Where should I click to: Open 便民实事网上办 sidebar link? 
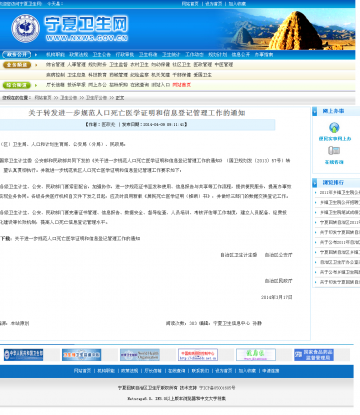(x=335, y=139)
